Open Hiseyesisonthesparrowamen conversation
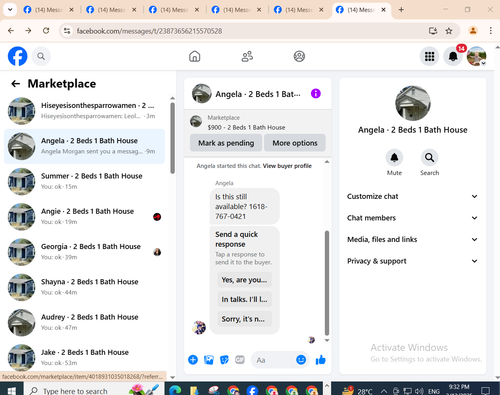 [84, 111]
